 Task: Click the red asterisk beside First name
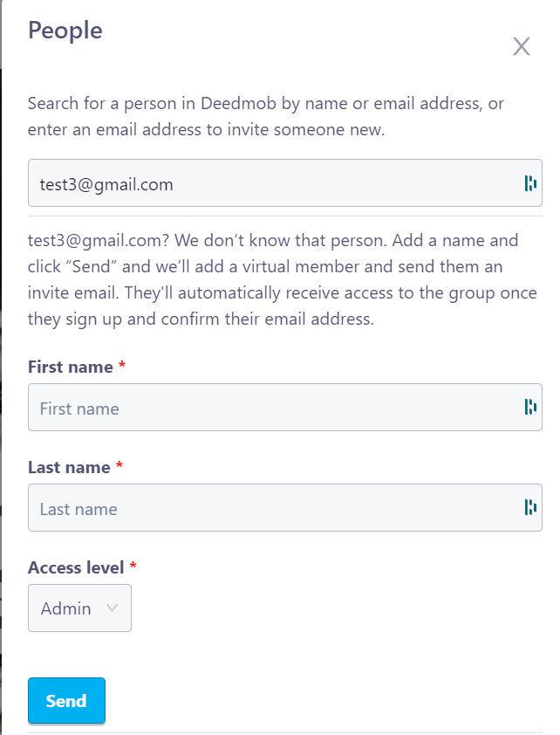click(122, 367)
